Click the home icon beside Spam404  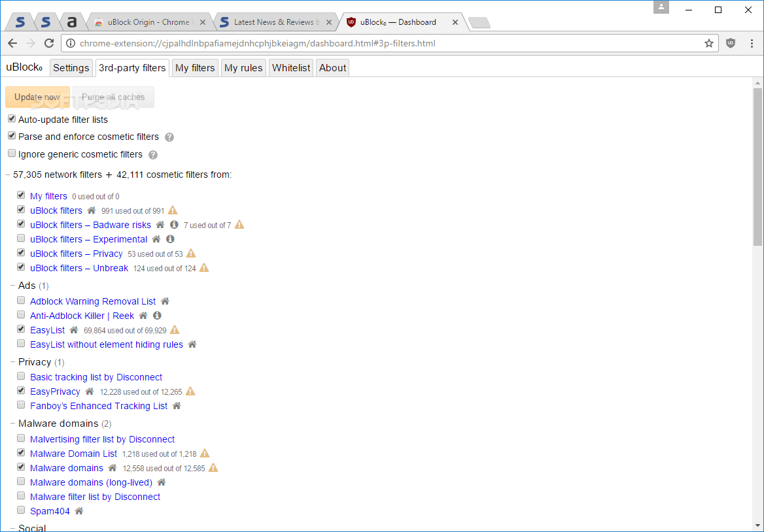click(80, 510)
